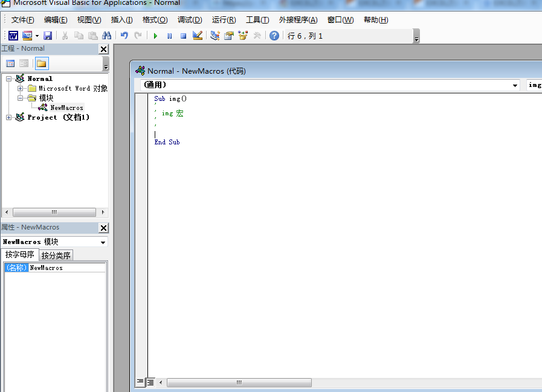Open Properties Window toolbar icon
Screen dimensions: 542x392
click(229, 36)
